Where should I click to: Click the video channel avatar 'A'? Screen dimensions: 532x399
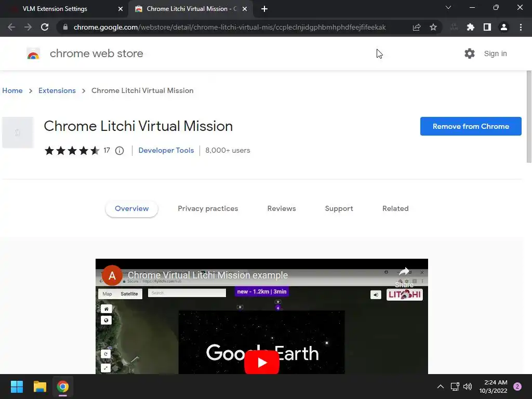tap(112, 275)
